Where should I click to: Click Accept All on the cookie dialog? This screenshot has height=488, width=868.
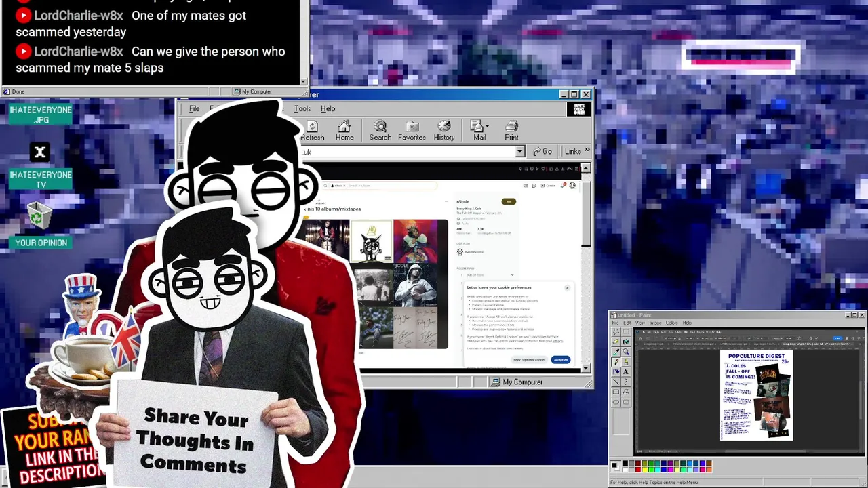click(560, 359)
